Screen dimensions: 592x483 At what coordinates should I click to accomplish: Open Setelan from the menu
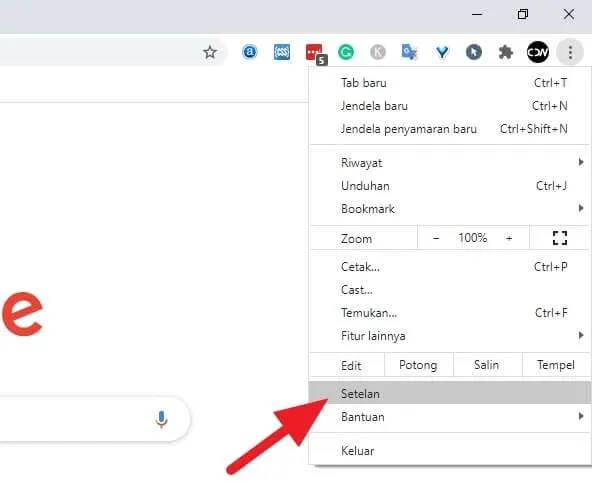coord(449,393)
